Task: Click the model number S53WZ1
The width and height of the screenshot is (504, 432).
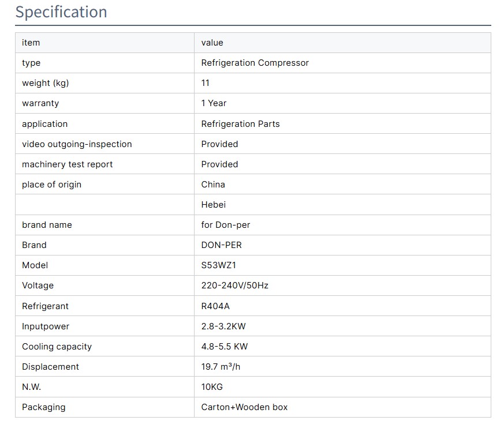Action: 219,265
